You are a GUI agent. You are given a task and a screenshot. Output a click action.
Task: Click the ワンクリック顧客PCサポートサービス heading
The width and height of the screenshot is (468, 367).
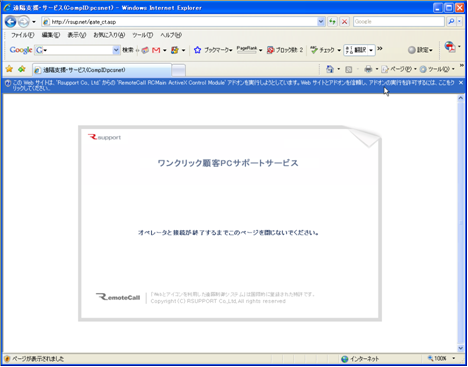tap(228, 163)
